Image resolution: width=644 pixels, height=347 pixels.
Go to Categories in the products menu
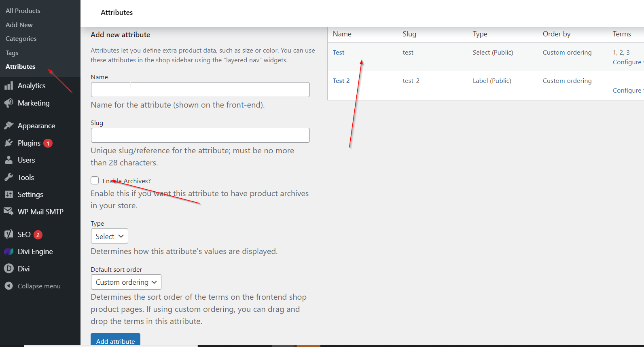(x=21, y=39)
